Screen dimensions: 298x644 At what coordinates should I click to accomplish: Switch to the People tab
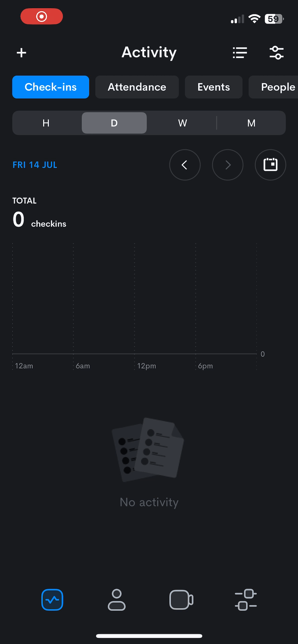(274, 87)
